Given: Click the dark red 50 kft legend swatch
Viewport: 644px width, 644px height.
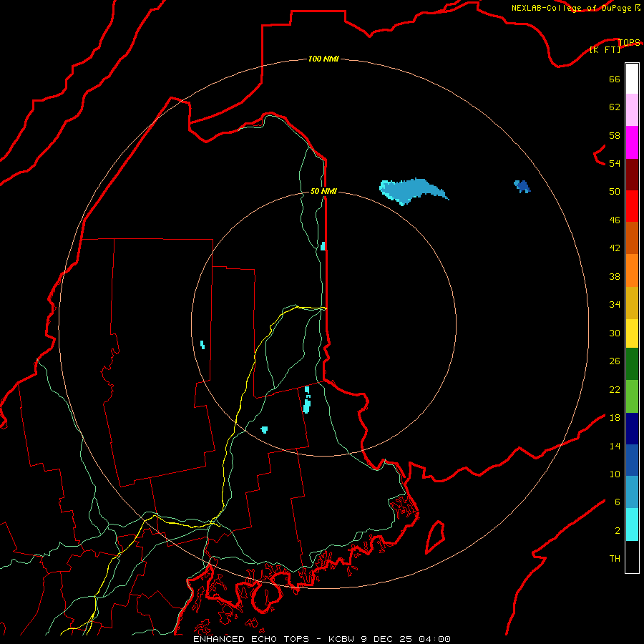Looking at the screenshot, I should click(x=632, y=175).
